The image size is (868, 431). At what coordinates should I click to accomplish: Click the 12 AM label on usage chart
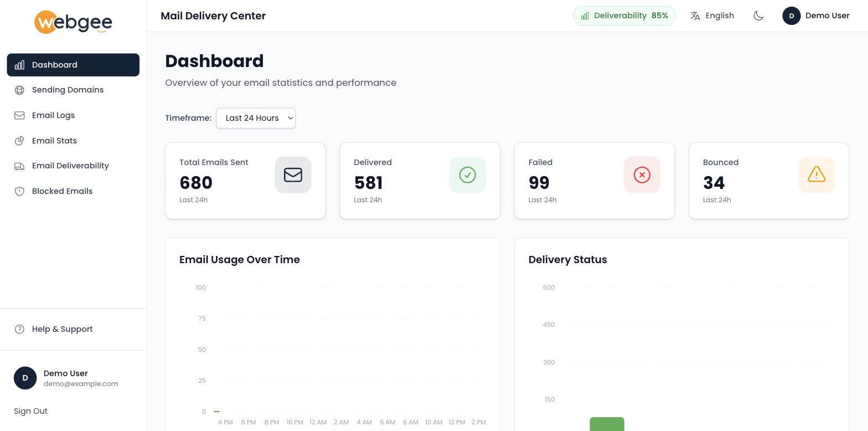point(318,422)
